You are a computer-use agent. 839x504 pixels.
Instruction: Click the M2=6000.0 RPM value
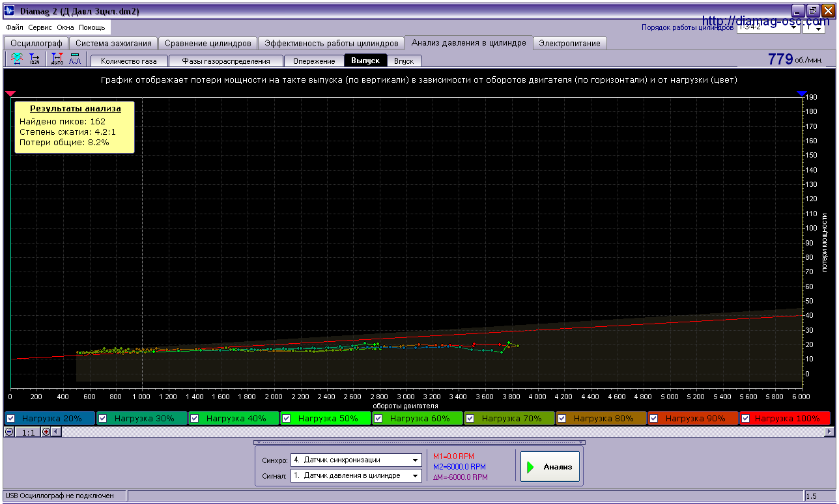(459, 467)
